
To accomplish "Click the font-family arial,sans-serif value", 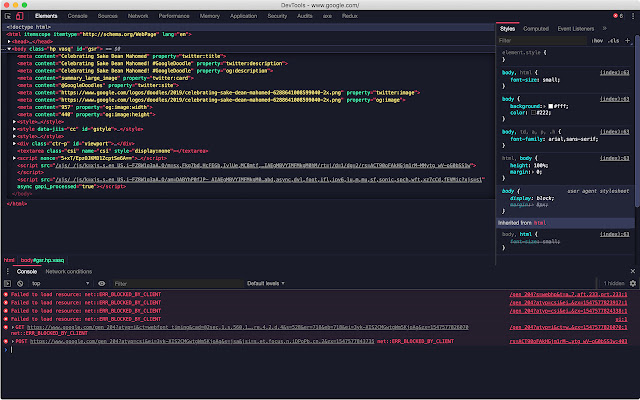I will [x=571, y=139].
